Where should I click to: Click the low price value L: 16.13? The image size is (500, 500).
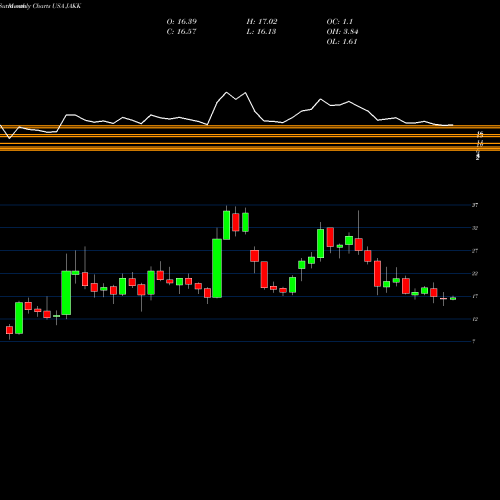[x=261, y=32]
